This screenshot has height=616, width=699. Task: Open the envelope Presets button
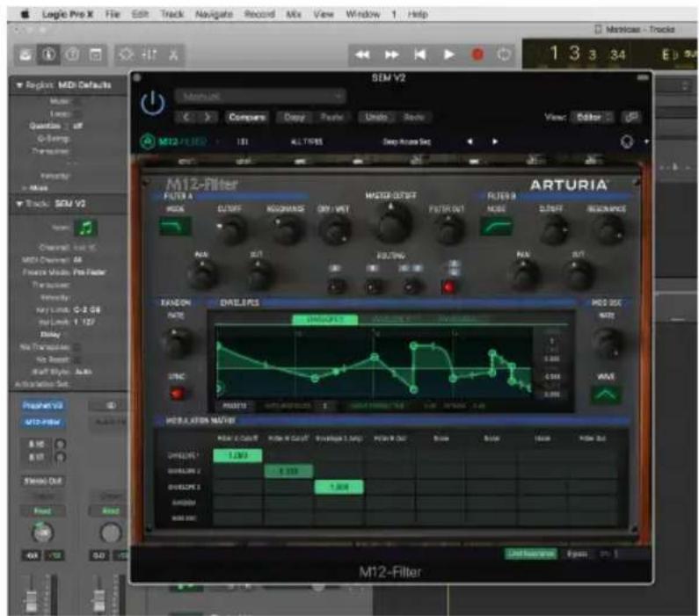tap(235, 406)
